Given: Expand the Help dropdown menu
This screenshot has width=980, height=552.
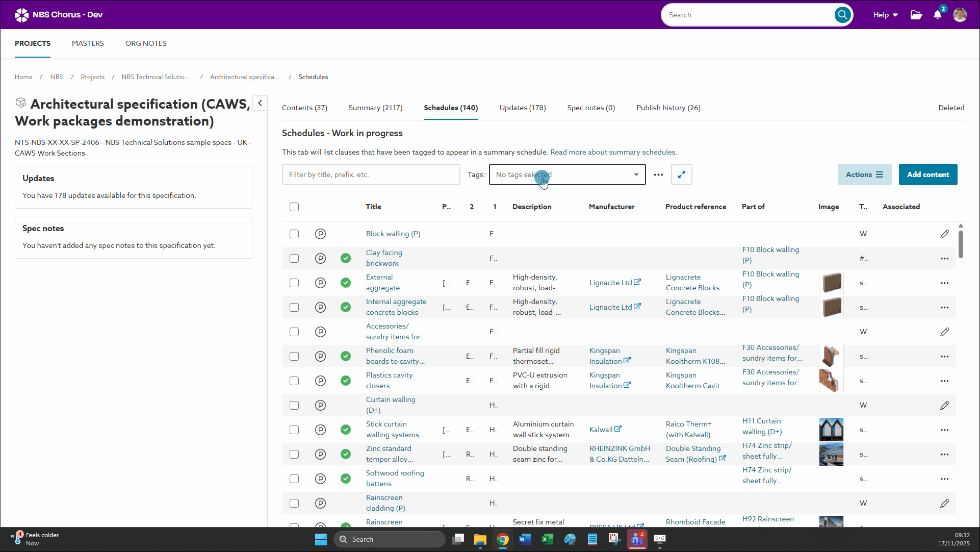Looking at the screenshot, I should [x=885, y=15].
